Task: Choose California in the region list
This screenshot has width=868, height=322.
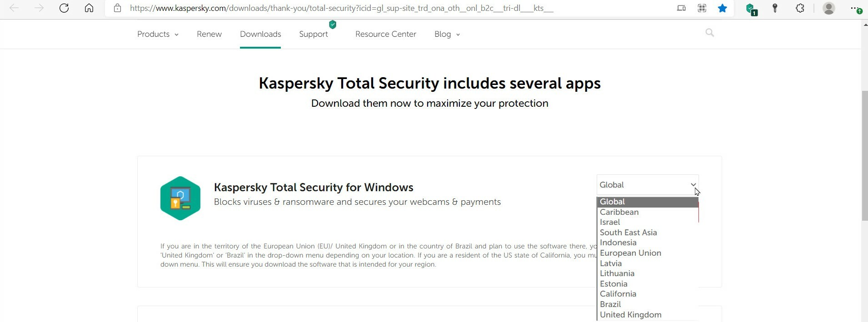Action: tap(618, 294)
